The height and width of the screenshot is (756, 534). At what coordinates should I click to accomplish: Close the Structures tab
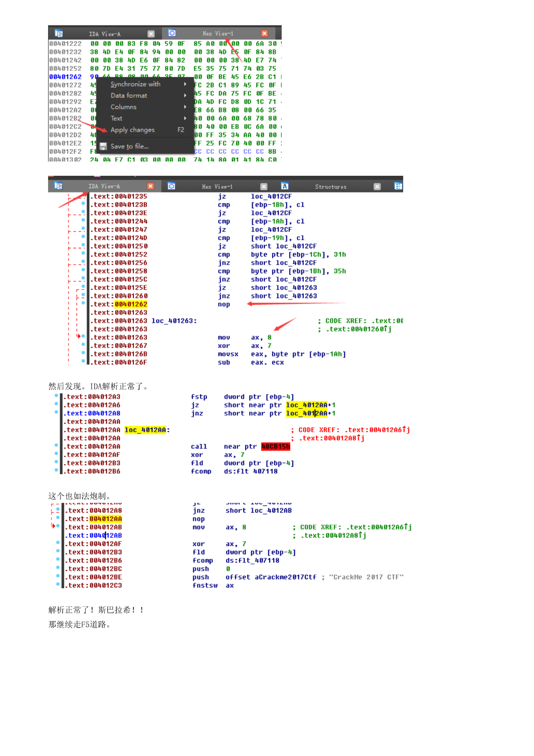point(377,186)
